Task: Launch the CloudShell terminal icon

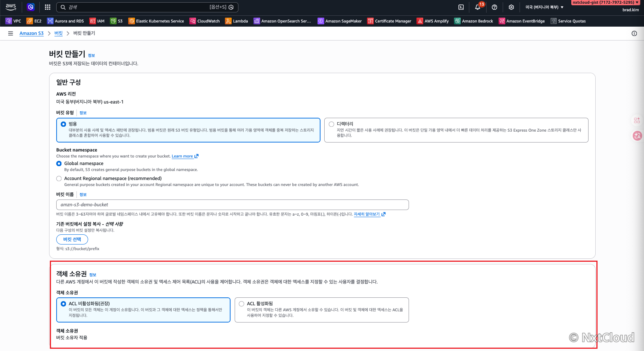Action: [x=461, y=7]
